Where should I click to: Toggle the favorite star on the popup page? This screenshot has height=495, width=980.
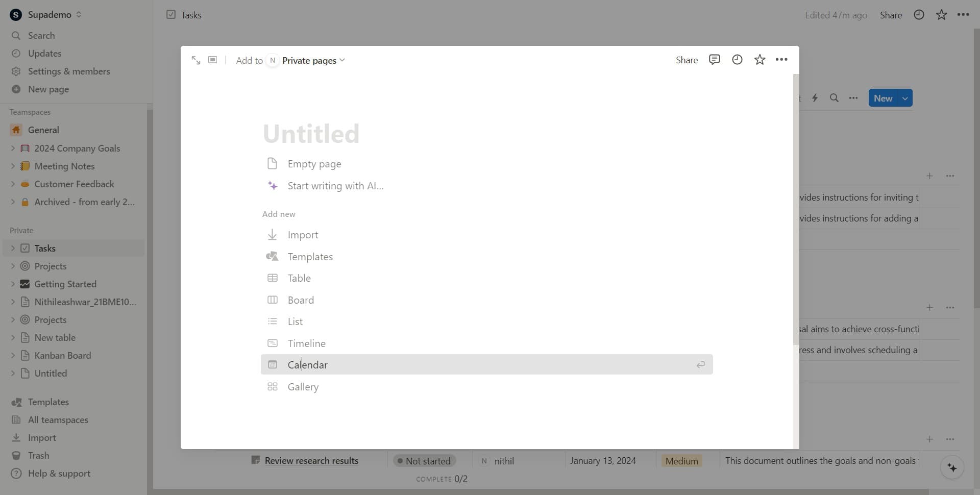tap(760, 59)
